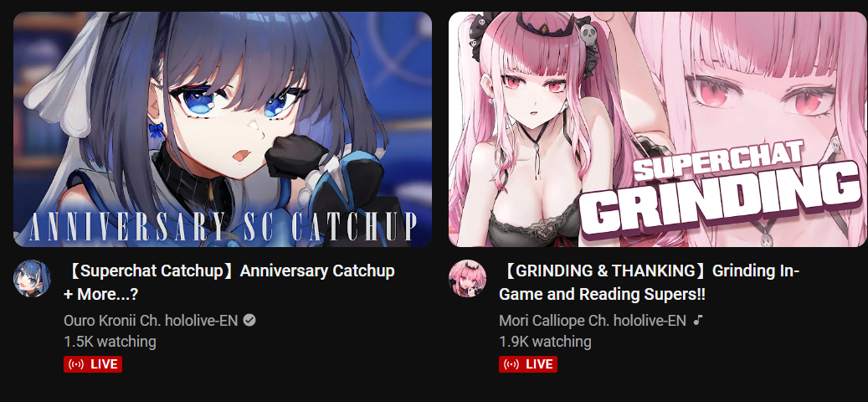The width and height of the screenshot is (868, 402).
Task: Open the "Superchat Catchup Anniversary Catchup" video title
Action: [229, 282]
